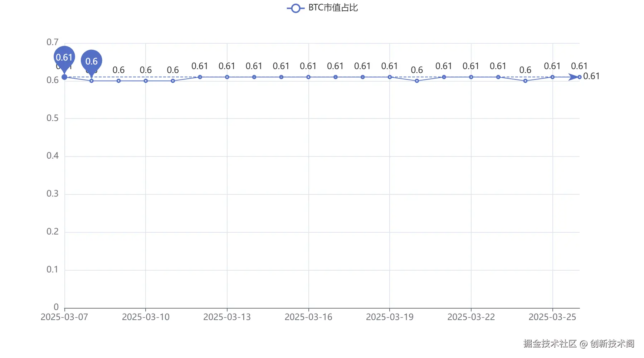This screenshot has height=358, width=644.
Task: Click the 0.7 y-axis label
Action: tap(53, 42)
